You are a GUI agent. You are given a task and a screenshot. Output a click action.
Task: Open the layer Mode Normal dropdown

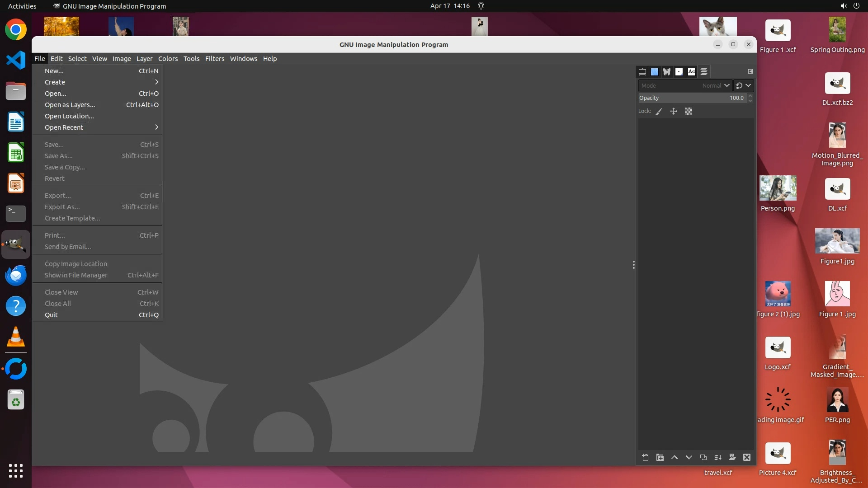(685, 85)
